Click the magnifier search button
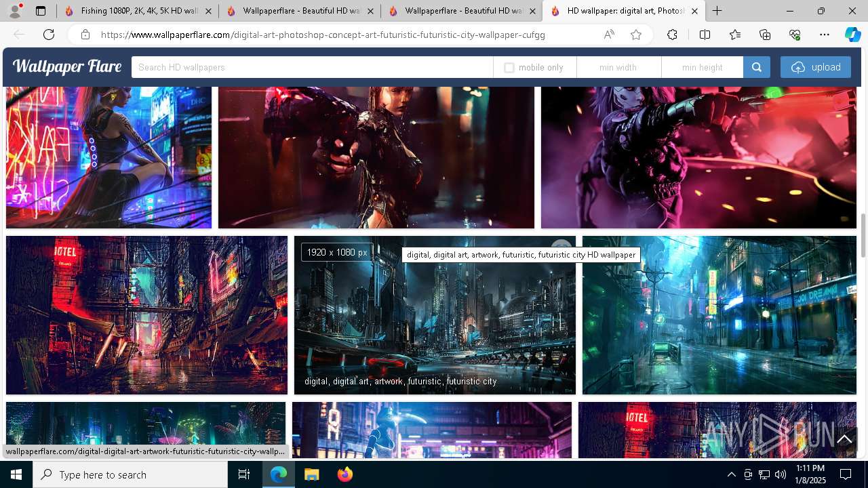Image resolution: width=868 pixels, height=488 pixels. (x=757, y=67)
